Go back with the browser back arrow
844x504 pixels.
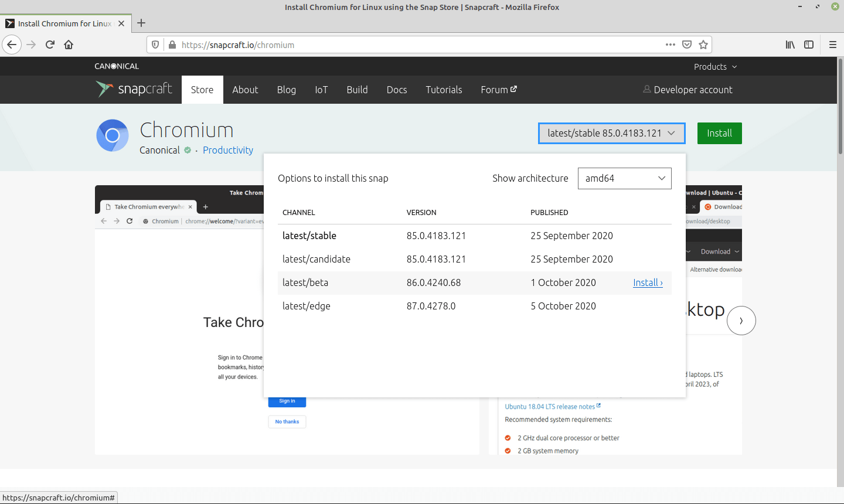coord(12,45)
